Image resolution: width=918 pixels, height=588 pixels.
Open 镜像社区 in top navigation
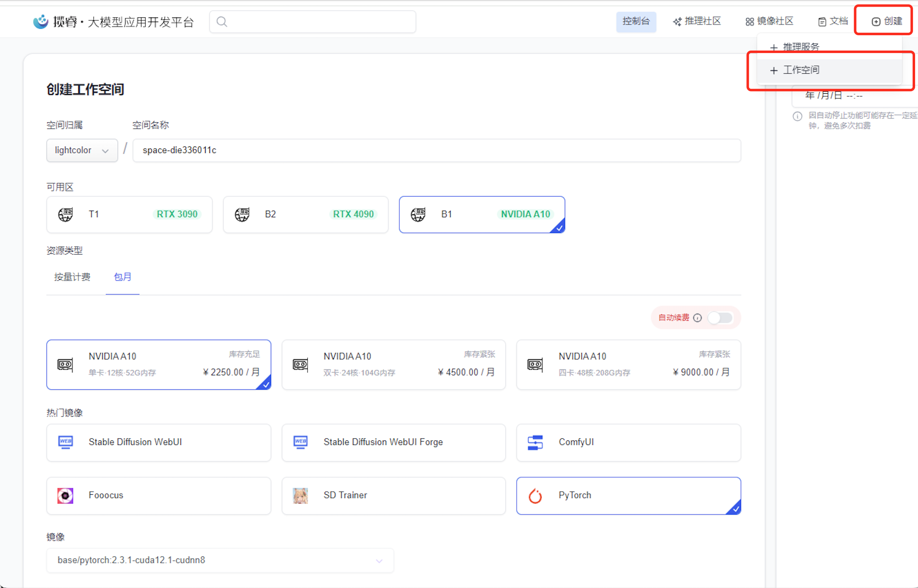click(769, 22)
